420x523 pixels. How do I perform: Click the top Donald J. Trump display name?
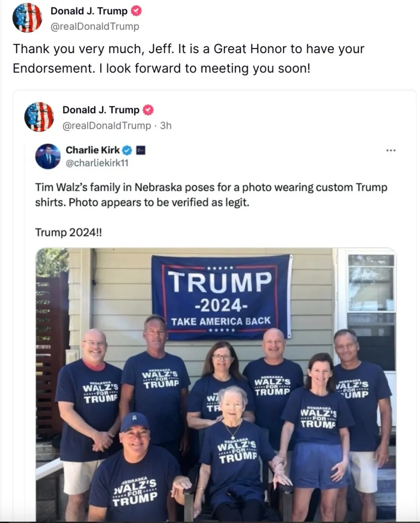pyautogui.click(x=89, y=11)
